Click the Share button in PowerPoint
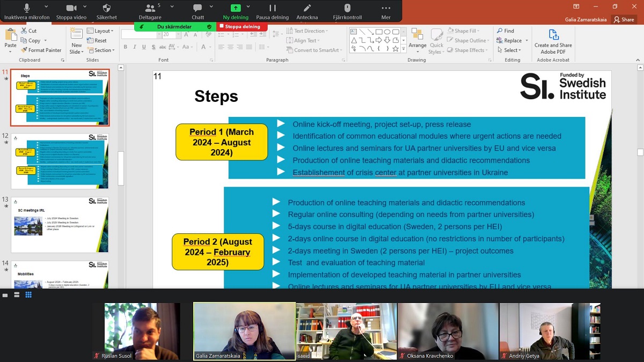Image resolution: width=644 pixels, height=362 pixels. (624, 20)
